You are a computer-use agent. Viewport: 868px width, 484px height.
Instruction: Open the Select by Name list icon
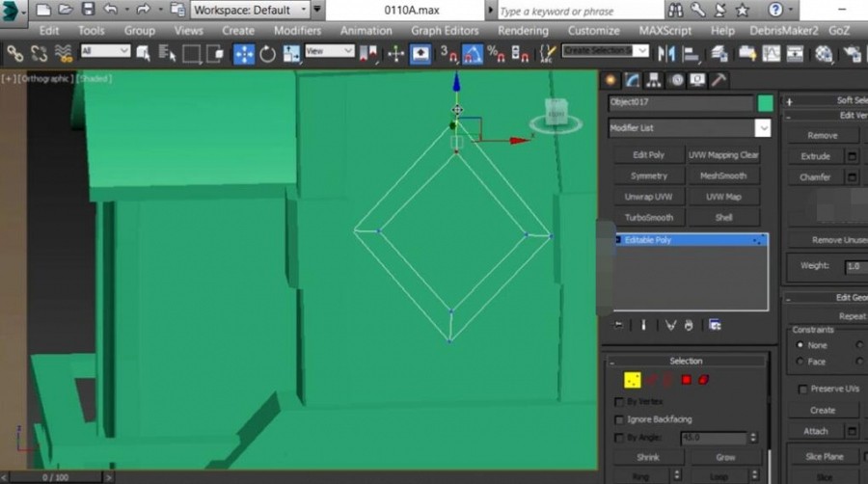click(x=167, y=54)
